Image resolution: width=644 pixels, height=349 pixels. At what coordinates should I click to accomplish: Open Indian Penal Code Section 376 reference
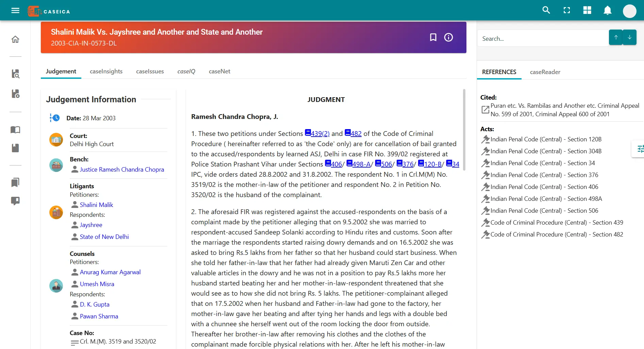(544, 175)
